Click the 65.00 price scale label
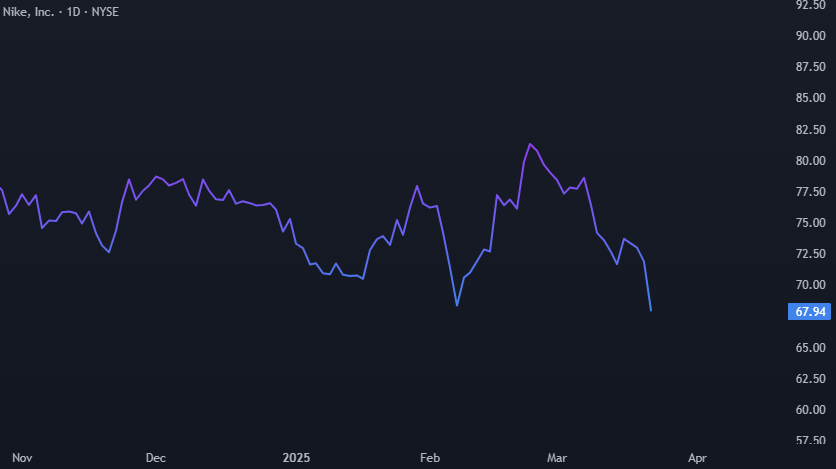The height and width of the screenshot is (469, 836). coord(809,348)
